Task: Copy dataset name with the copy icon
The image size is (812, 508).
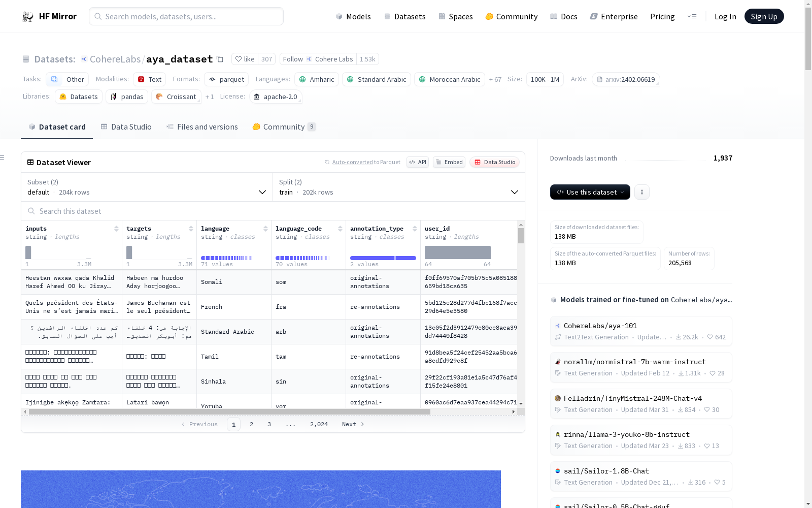Action: pyautogui.click(x=220, y=59)
